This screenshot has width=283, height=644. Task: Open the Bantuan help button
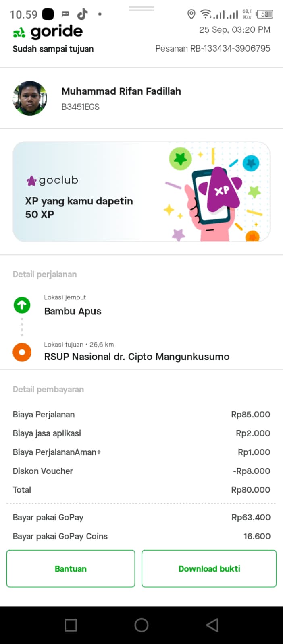point(71,568)
